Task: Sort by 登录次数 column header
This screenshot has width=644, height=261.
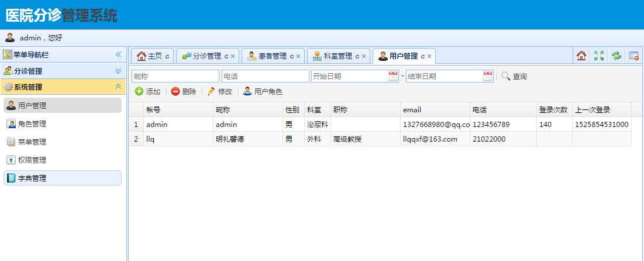Action: tap(555, 110)
